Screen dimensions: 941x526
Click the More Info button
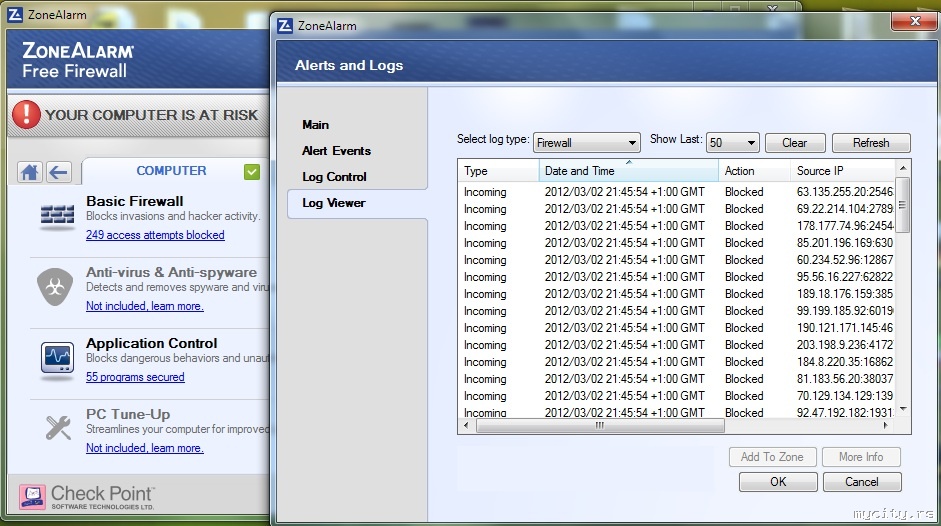861,457
